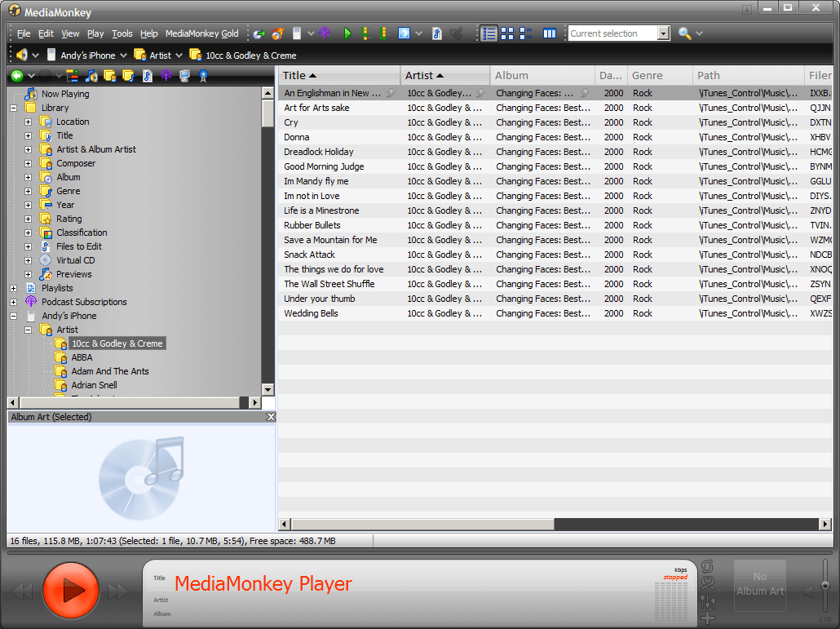Expand the Playlists tree node
This screenshot has width=840, height=629.
pyautogui.click(x=13, y=288)
